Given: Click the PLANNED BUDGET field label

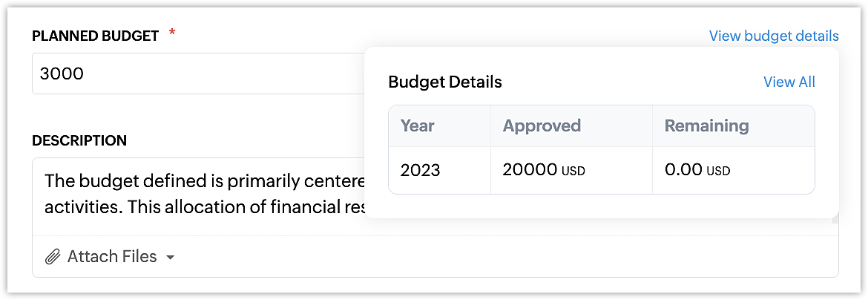Looking at the screenshot, I should 95,36.
